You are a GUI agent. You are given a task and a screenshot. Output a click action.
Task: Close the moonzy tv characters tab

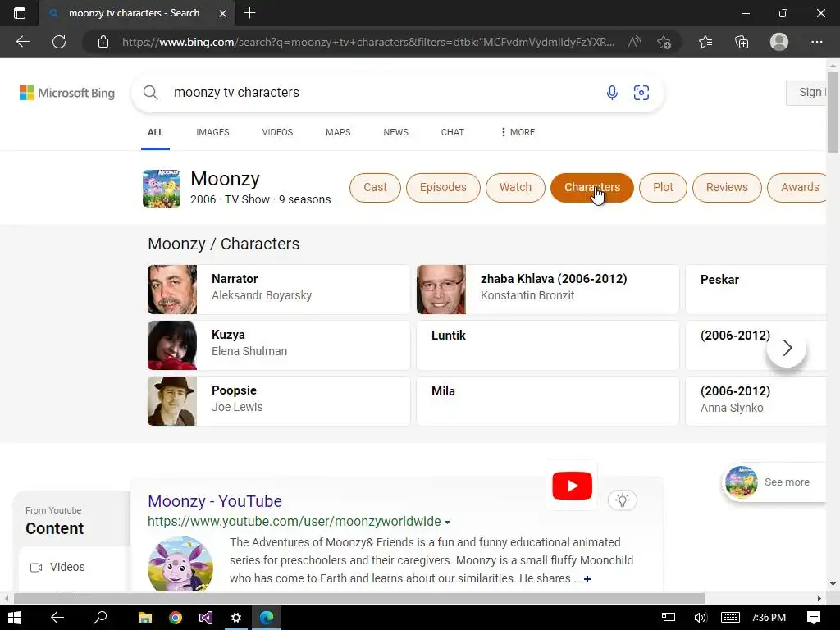tap(223, 13)
